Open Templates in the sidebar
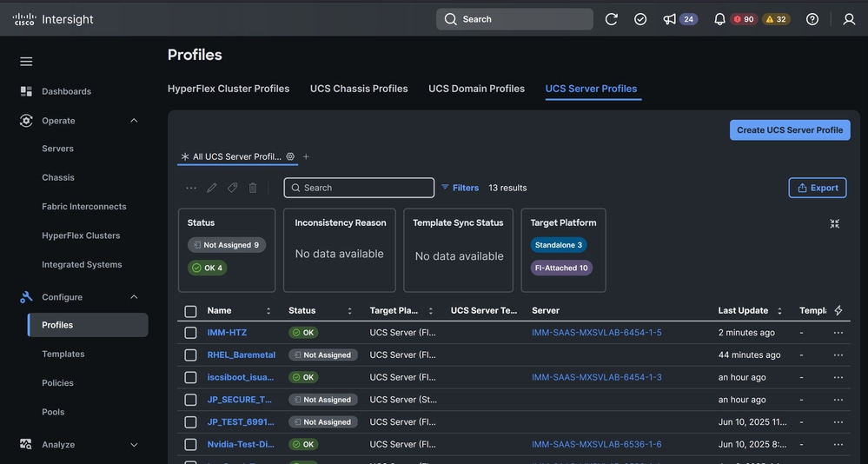Image resolution: width=868 pixels, height=464 pixels. (x=63, y=355)
